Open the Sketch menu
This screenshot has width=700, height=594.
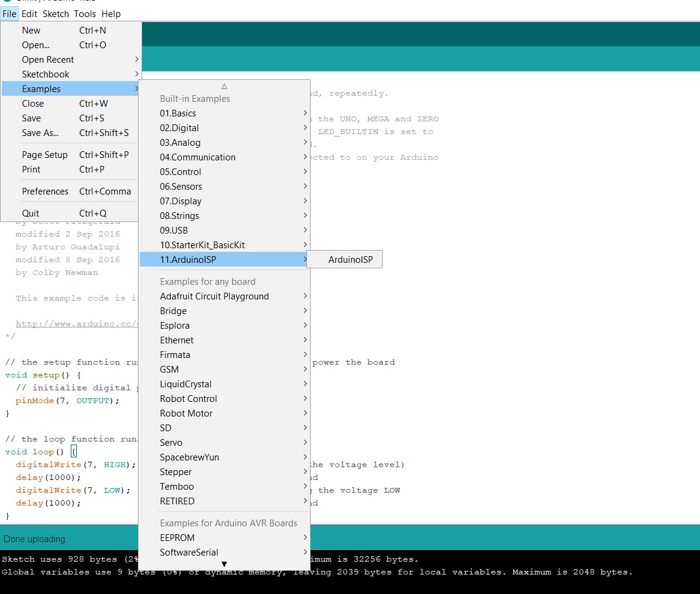56,14
